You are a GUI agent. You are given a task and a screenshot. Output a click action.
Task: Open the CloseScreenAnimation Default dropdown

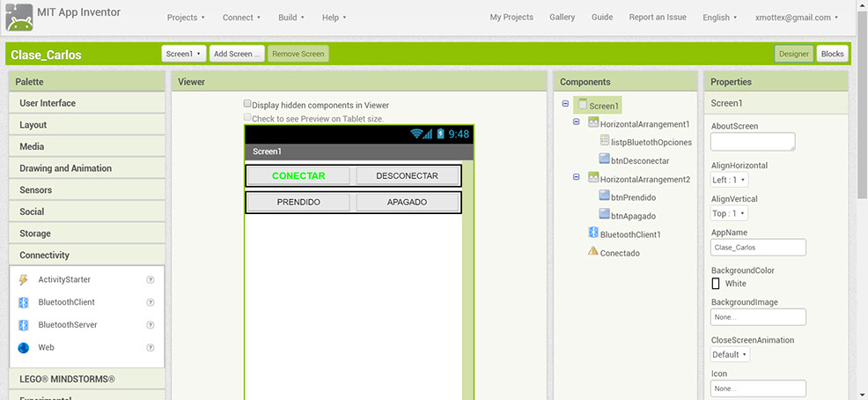click(730, 354)
